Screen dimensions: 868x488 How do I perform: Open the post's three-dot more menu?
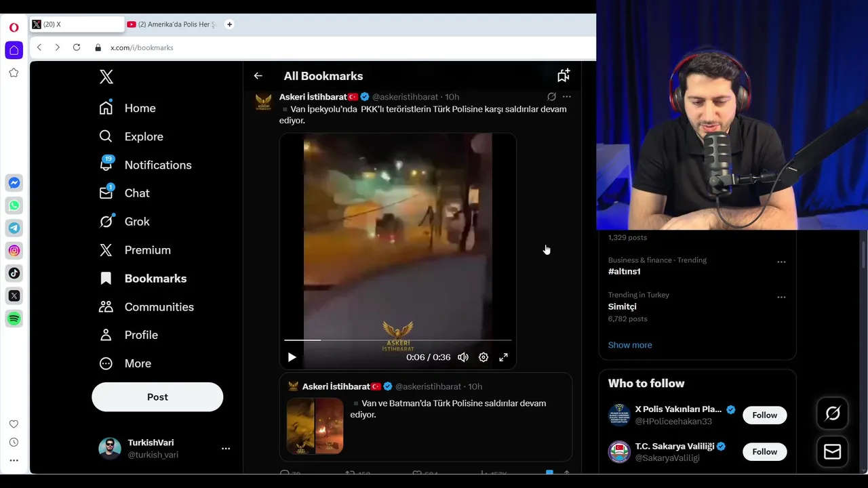566,97
